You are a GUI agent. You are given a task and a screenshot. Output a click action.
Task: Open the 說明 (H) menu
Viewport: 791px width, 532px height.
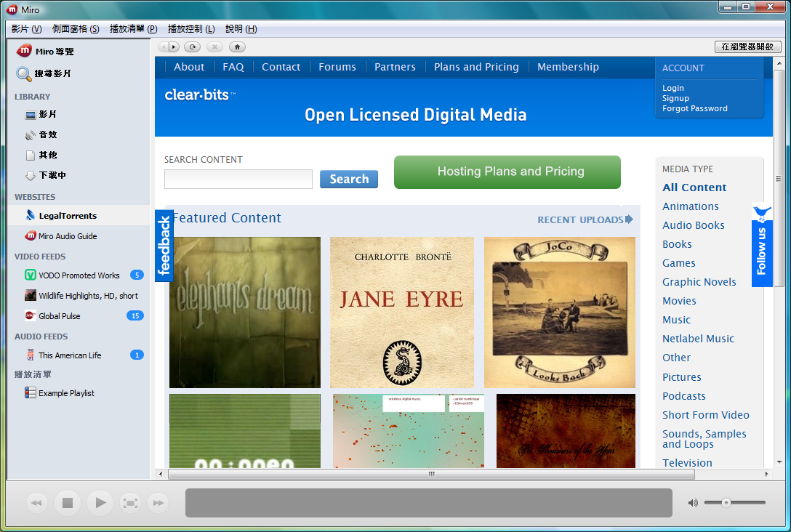241,29
